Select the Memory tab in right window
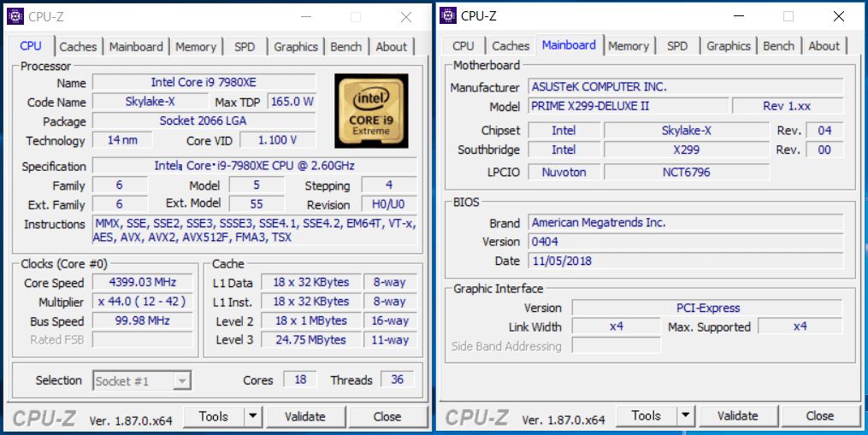Viewport: 868px width, 435px height. click(x=629, y=46)
